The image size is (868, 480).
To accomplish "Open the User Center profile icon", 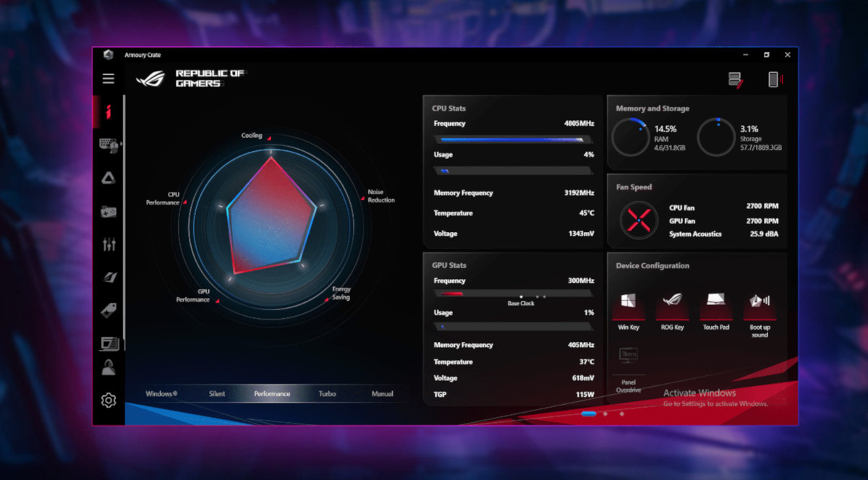I will coord(109,367).
